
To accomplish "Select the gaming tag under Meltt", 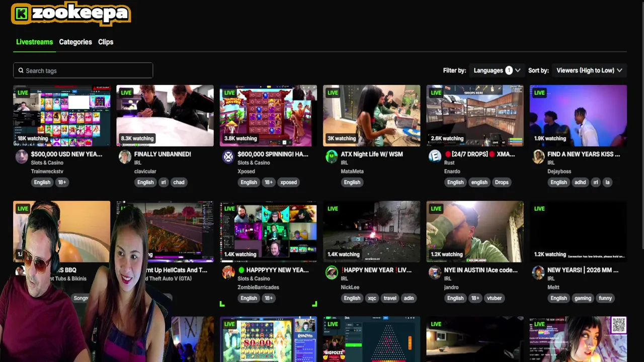I will (x=583, y=298).
